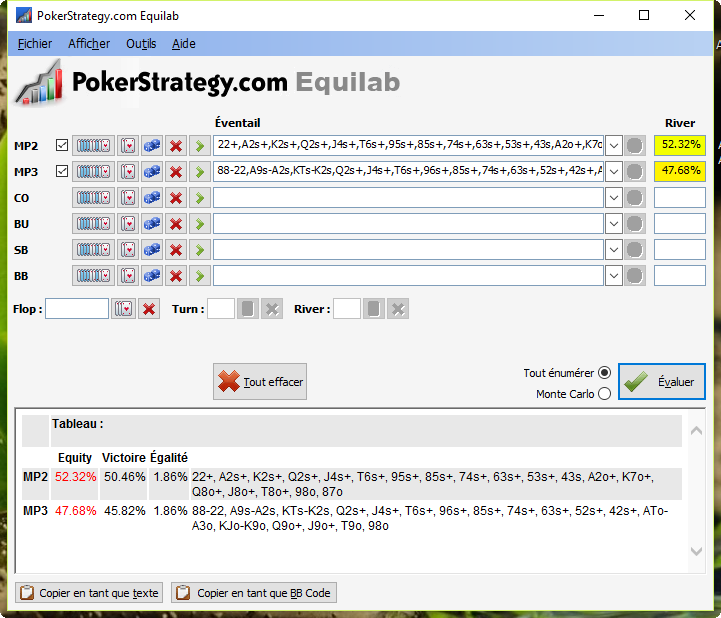Image resolution: width=721 pixels, height=618 pixels.
Task: Open the Fichier menu
Action: tap(34, 44)
